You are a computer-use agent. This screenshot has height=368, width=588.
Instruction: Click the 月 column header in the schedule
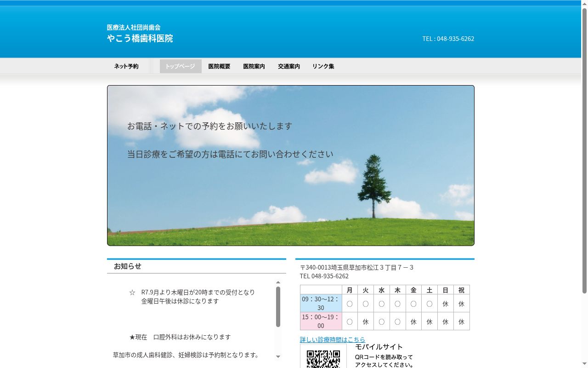pyautogui.click(x=350, y=290)
